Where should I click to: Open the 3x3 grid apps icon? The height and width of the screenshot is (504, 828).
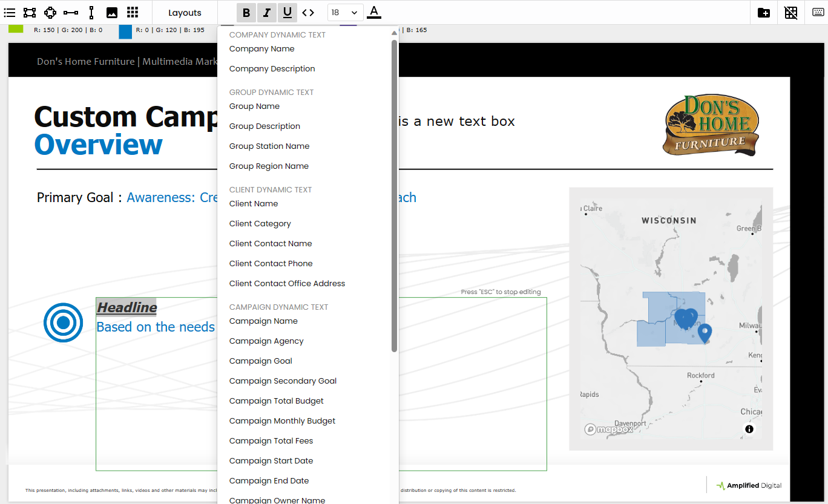tap(133, 13)
